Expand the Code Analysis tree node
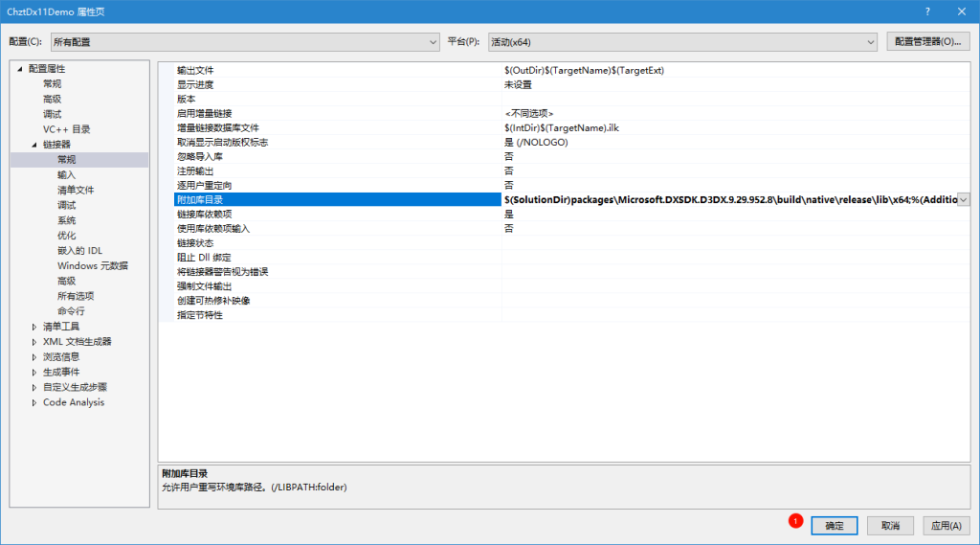The height and width of the screenshot is (545, 980). pos(34,402)
